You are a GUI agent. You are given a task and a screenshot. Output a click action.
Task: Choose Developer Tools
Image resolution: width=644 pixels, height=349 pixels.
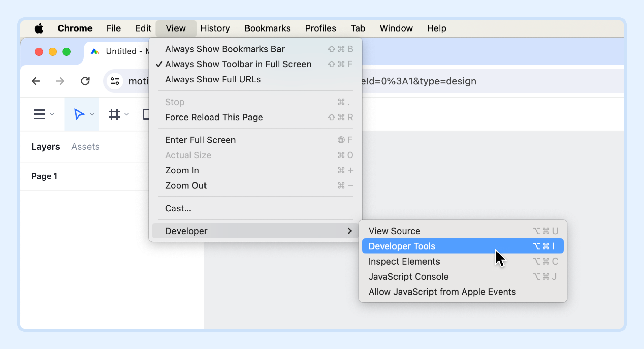click(463, 246)
